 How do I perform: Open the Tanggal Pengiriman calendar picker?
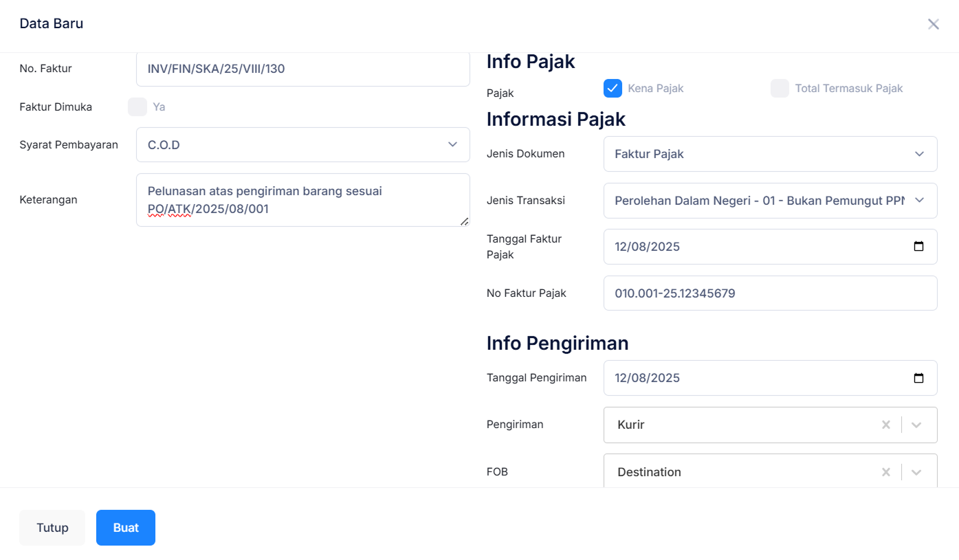tap(919, 377)
